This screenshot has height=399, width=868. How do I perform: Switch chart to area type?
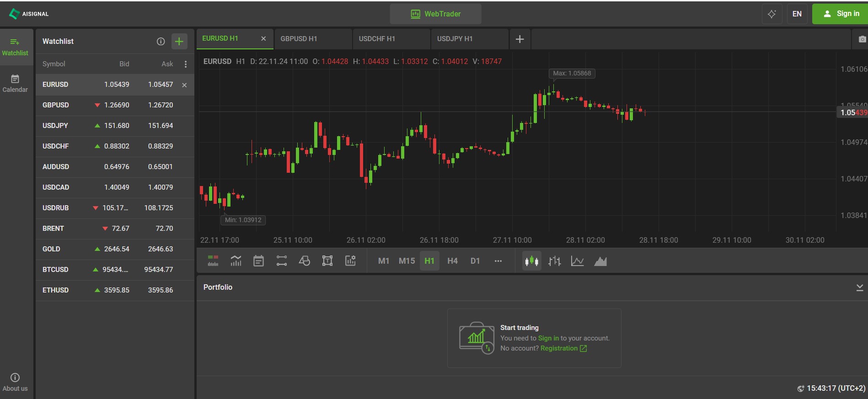point(600,261)
